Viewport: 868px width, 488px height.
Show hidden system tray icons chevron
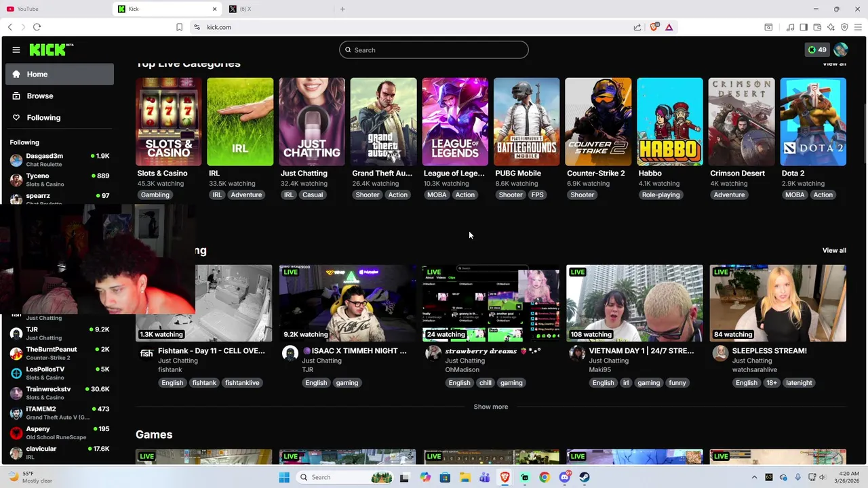click(754, 477)
